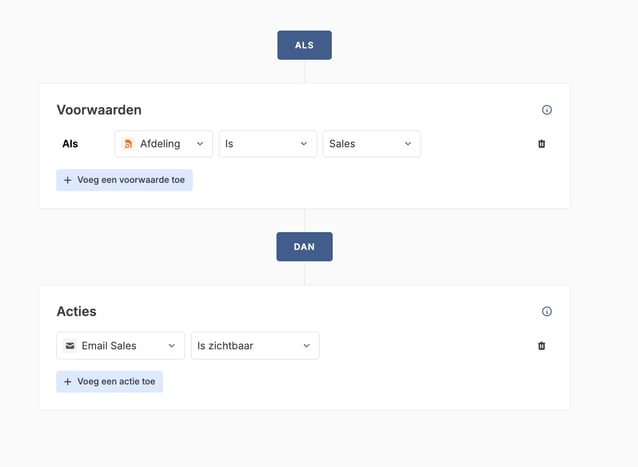Click the info icon in Voorwaarden panel
Screen dimensions: 638x467
(x=546, y=110)
